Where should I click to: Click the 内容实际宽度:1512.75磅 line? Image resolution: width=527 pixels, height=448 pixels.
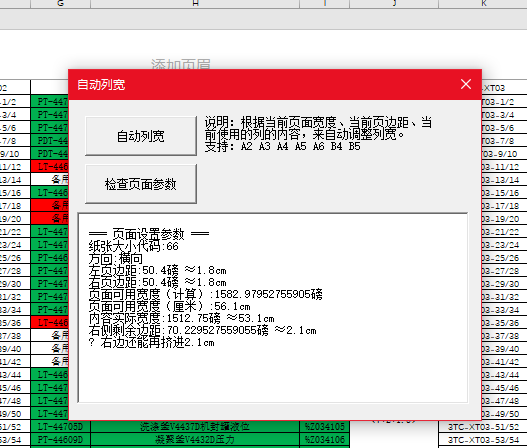point(181,318)
